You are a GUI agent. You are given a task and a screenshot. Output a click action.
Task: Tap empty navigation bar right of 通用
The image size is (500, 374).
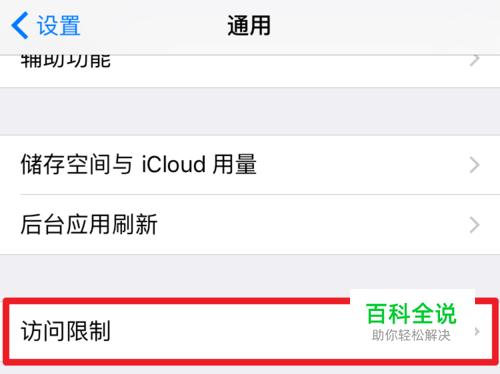(383, 26)
